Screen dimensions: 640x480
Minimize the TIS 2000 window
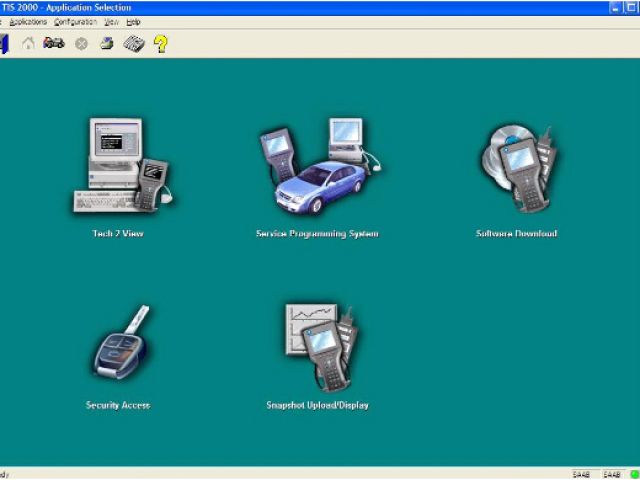[617, 7]
